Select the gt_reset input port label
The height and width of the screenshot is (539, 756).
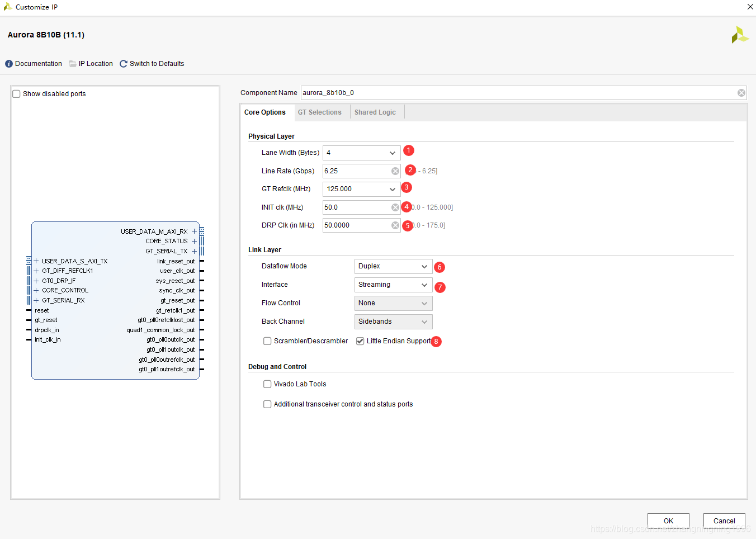(46, 320)
